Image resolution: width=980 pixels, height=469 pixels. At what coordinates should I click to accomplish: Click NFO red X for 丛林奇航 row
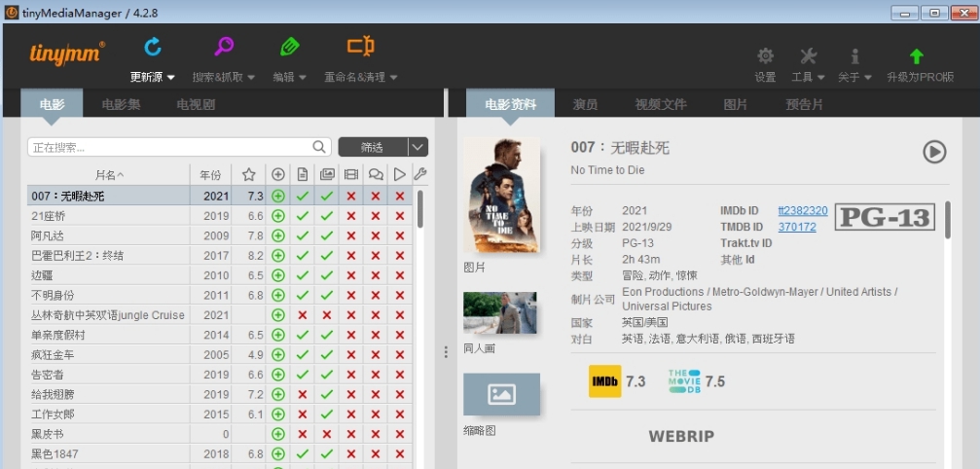[303, 315]
